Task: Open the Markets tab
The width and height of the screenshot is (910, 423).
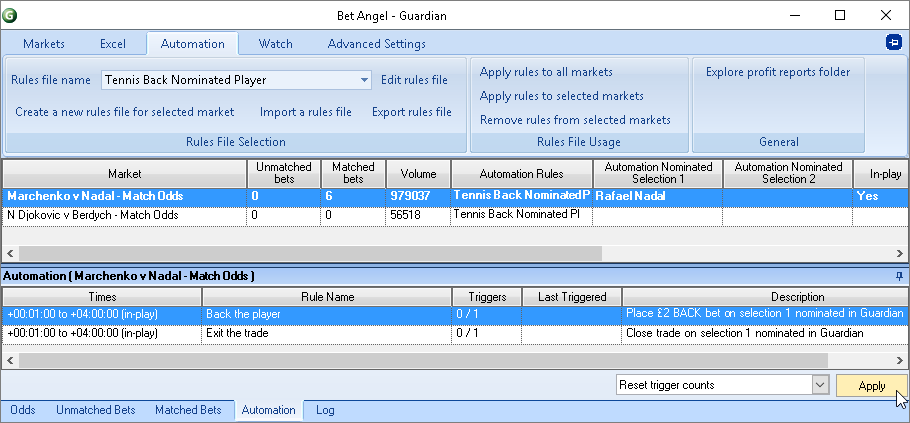Action: pos(44,44)
